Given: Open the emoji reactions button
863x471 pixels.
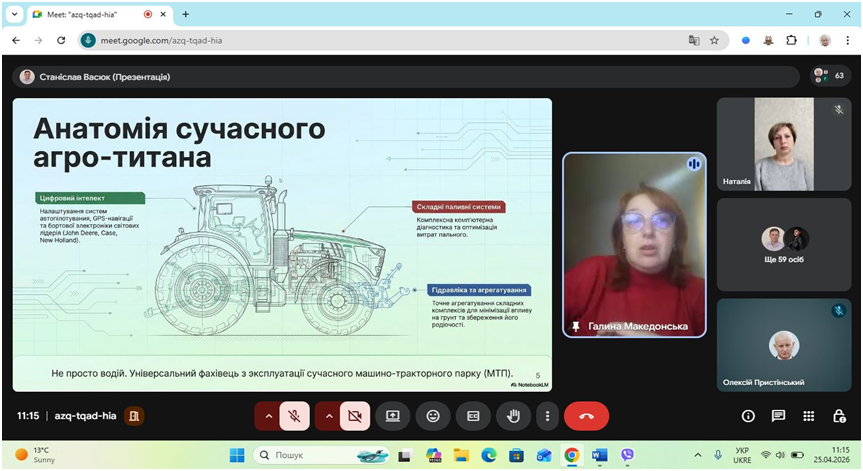Looking at the screenshot, I should (x=433, y=416).
